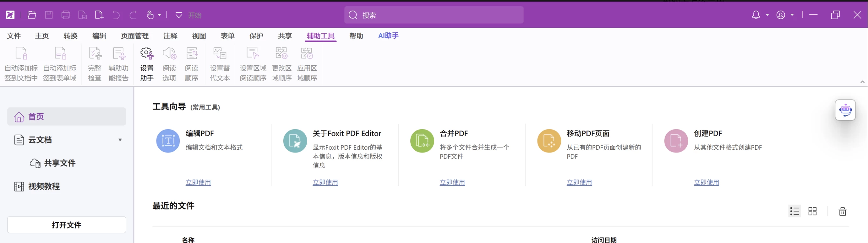Image resolution: width=868 pixels, height=243 pixels.
Task: Open the 文件 menu
Action: [14, 36]
